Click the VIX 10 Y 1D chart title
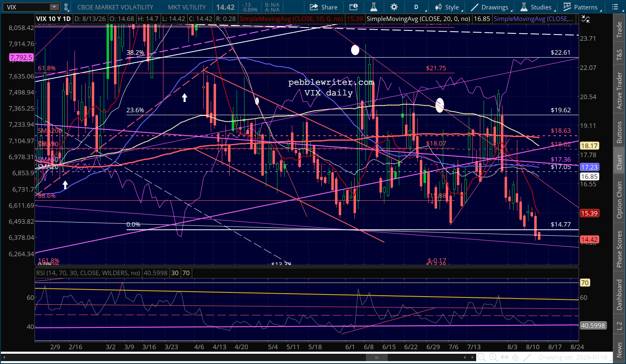The width and height of the screenshot is (626, 364). pyautogui.click(x=53, y=19)
